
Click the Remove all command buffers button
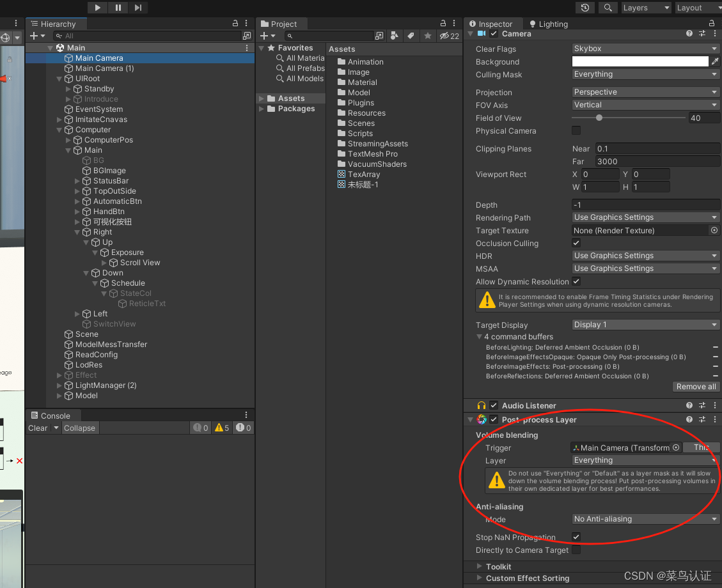(696, 386)
